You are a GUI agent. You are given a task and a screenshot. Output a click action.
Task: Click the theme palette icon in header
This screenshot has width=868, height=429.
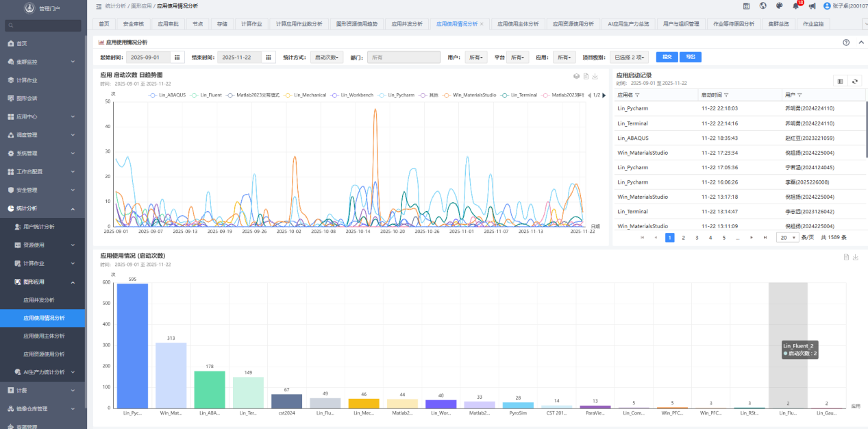point(779,6)
